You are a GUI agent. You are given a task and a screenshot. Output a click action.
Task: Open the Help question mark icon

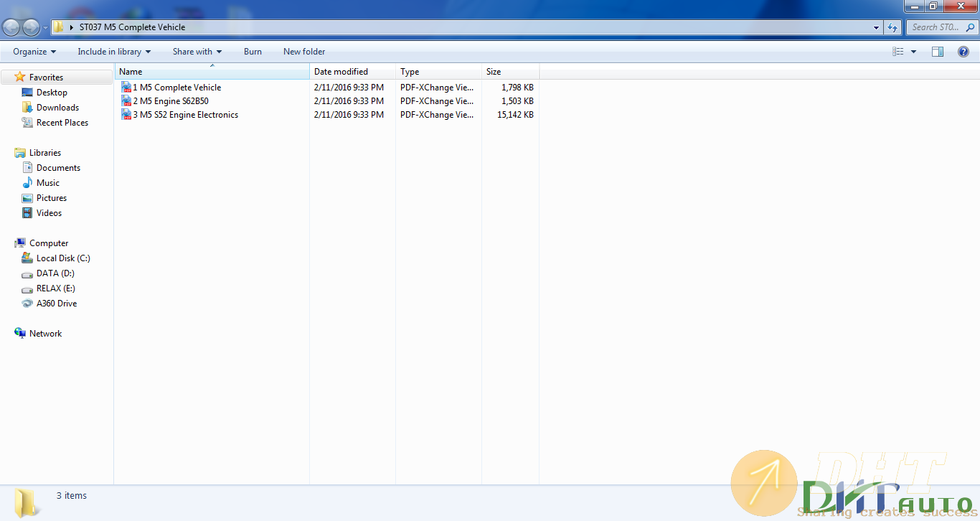963,52
